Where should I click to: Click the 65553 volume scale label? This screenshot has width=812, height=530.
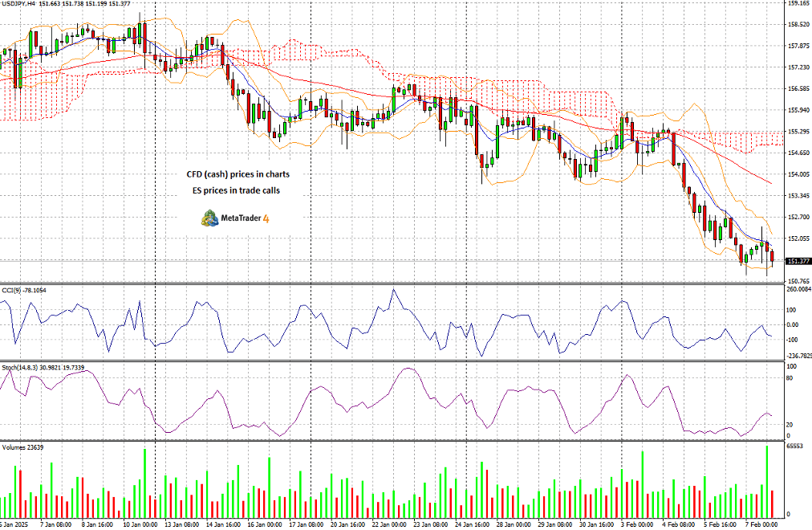794,446
